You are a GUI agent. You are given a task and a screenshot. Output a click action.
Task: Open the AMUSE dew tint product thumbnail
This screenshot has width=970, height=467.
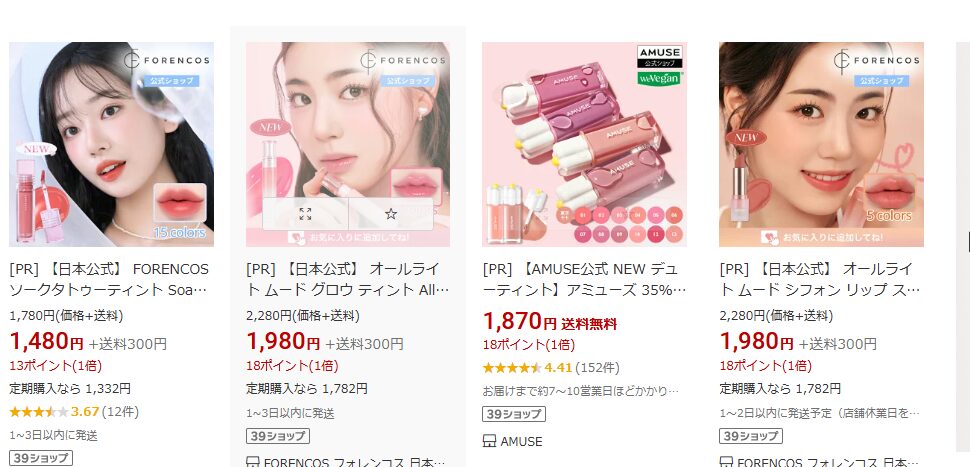coord(585,144)
